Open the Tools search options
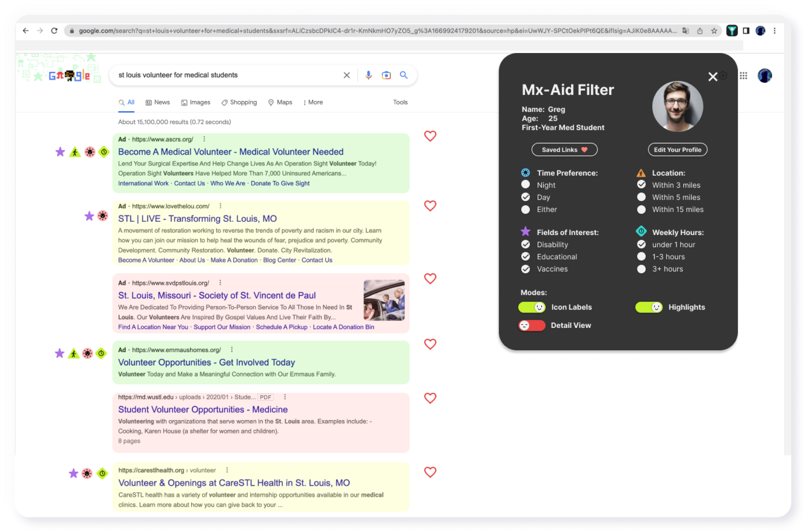The width and height of the screenshot is (806, 532). pos(400,102)
